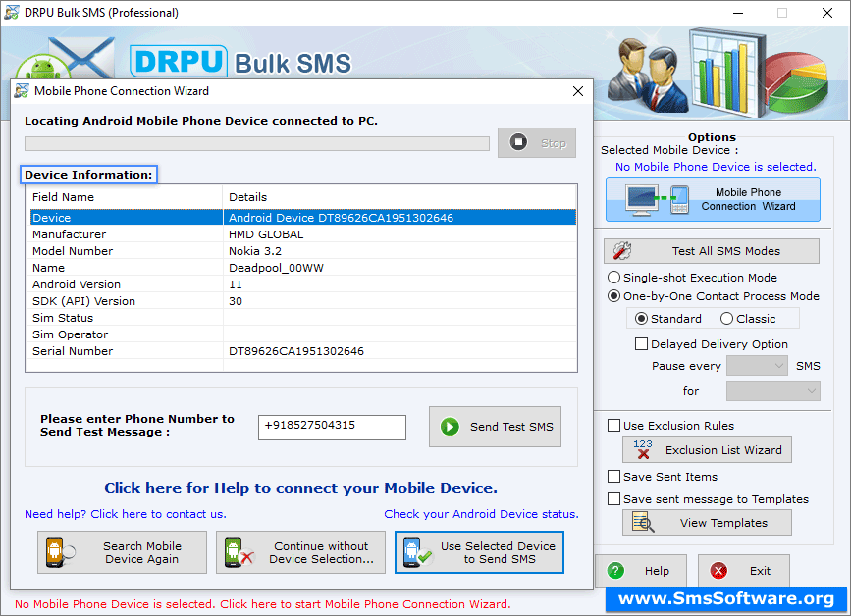This screenshot has width=851, height=616.
Task: Choose the Classic mode radio button
Action: click(726, 319)
